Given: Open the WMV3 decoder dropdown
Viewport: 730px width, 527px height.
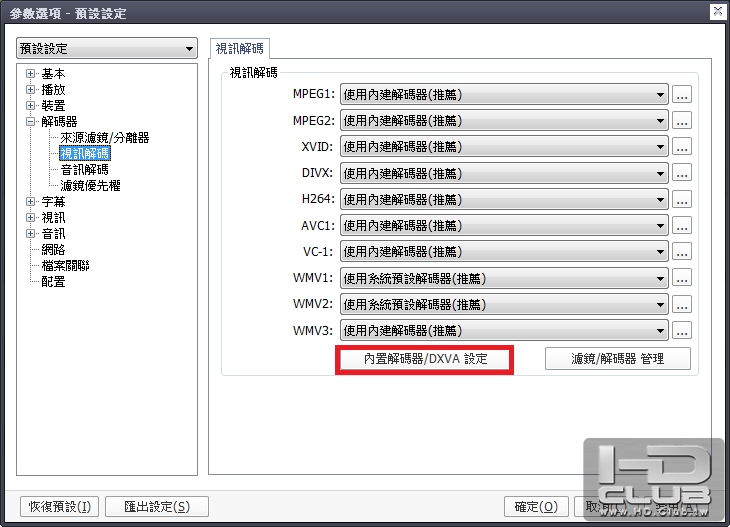Looking at the screenshot, I should click(x=504, y=331).
